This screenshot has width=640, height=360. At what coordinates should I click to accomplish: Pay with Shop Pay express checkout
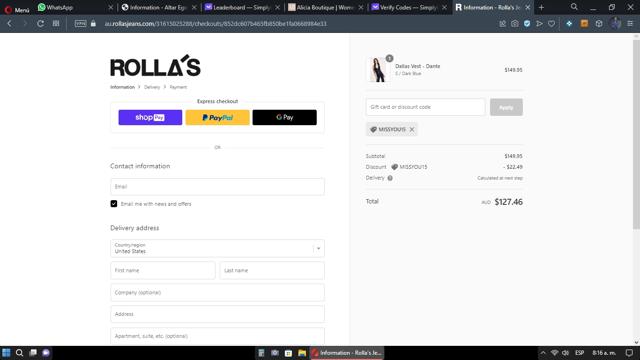[150, 118]
